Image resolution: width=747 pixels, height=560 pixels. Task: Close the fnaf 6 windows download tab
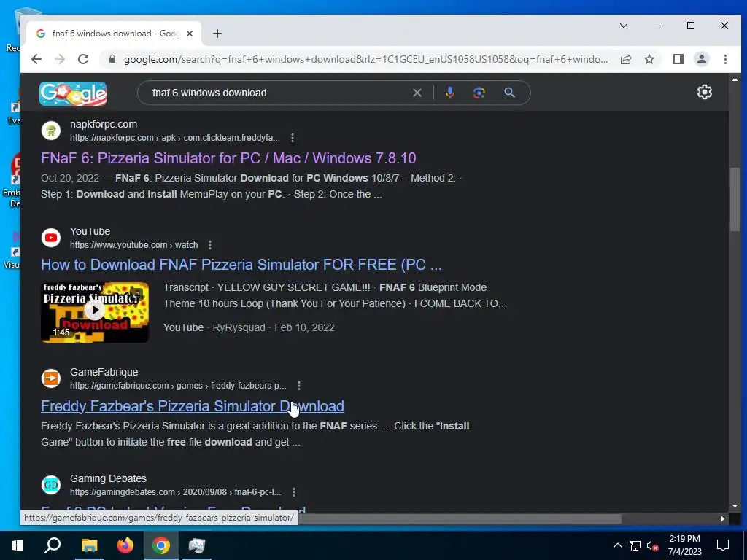click(190, 34)
